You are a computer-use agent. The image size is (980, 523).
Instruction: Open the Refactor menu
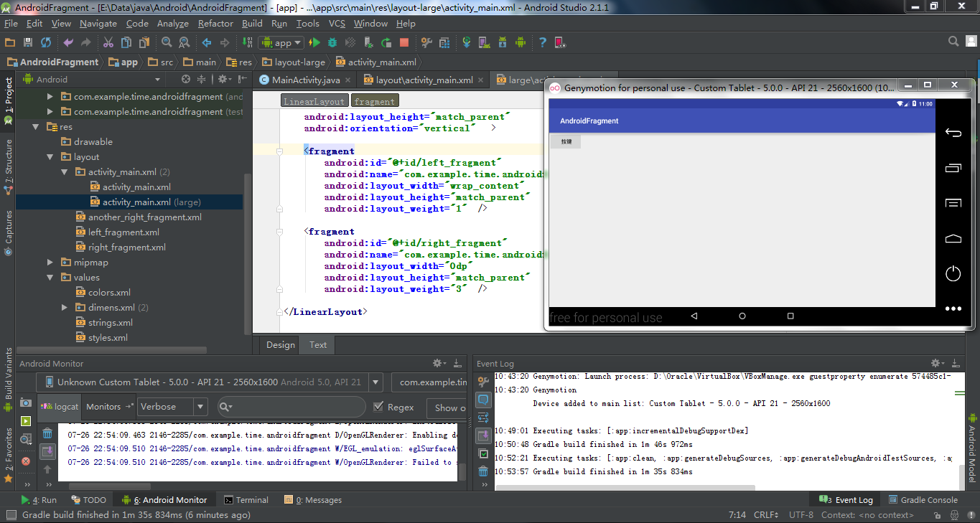(215, 24)
